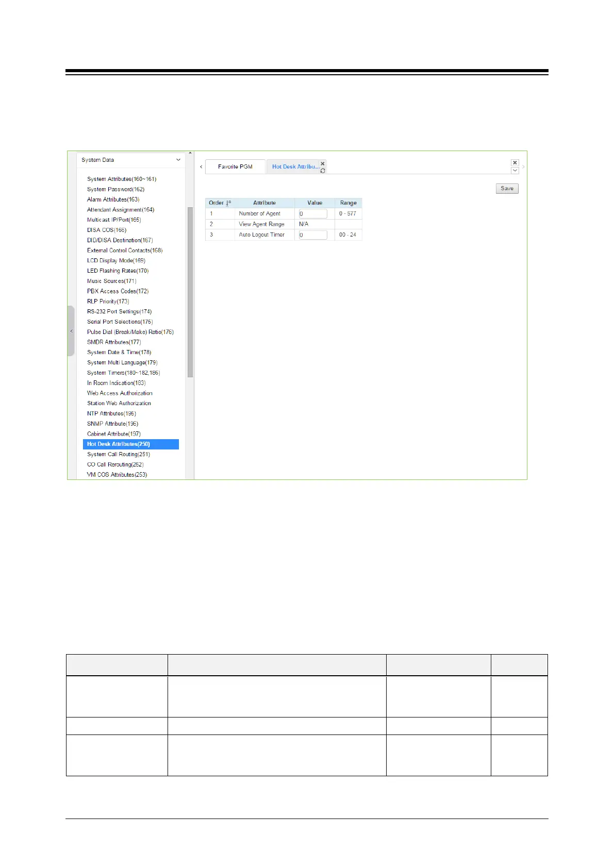Close the Hot Desk Attributes tab
The image size is (614, 868).
click(x=323, y=163)
